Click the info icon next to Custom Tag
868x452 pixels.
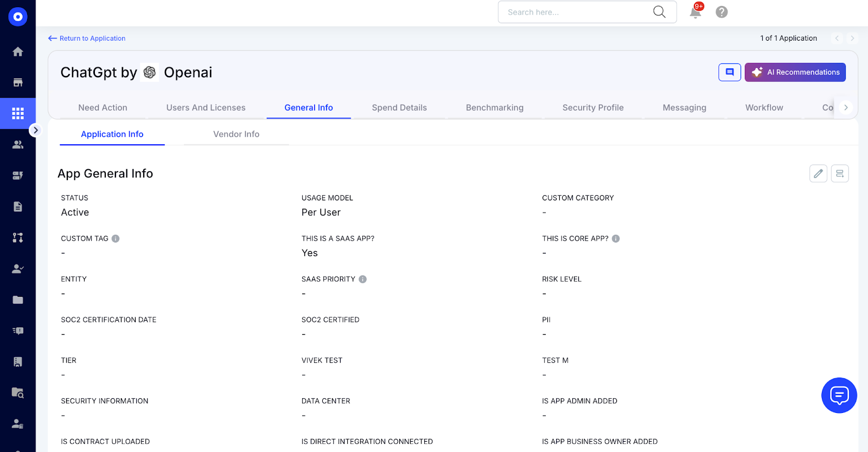pyautogui.click(x=116, y=239)
